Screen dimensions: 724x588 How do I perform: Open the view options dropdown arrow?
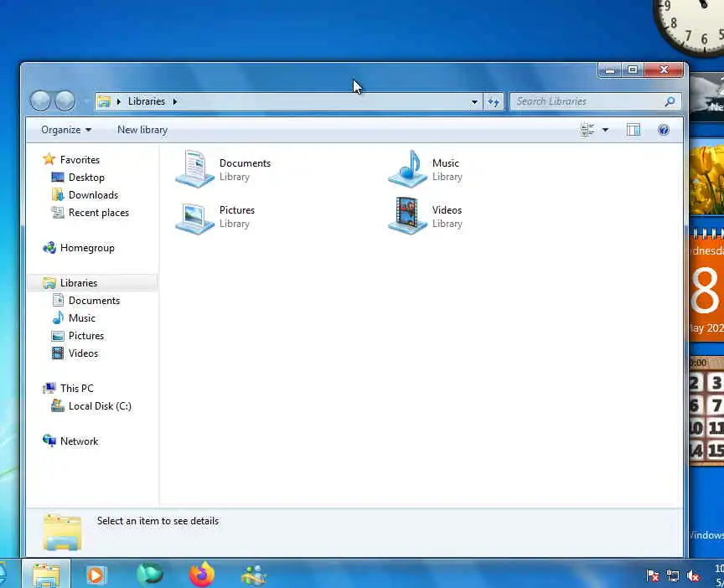point(605,131)
